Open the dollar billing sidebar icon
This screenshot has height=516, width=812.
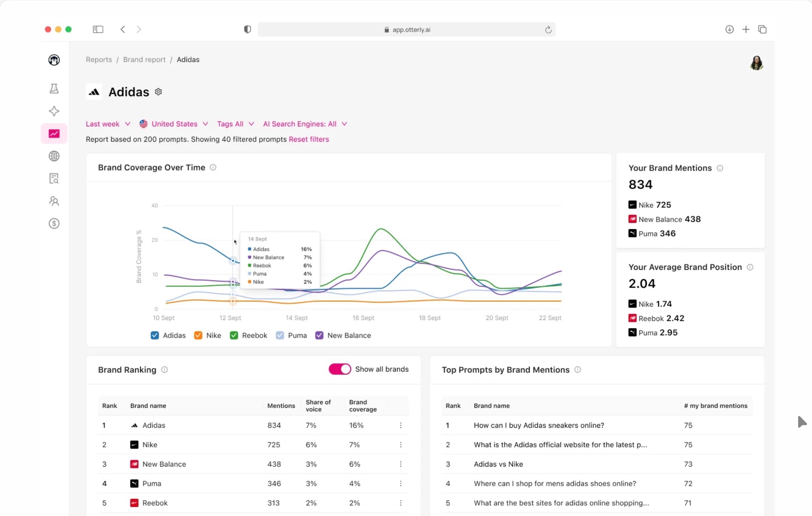[54, 223]
